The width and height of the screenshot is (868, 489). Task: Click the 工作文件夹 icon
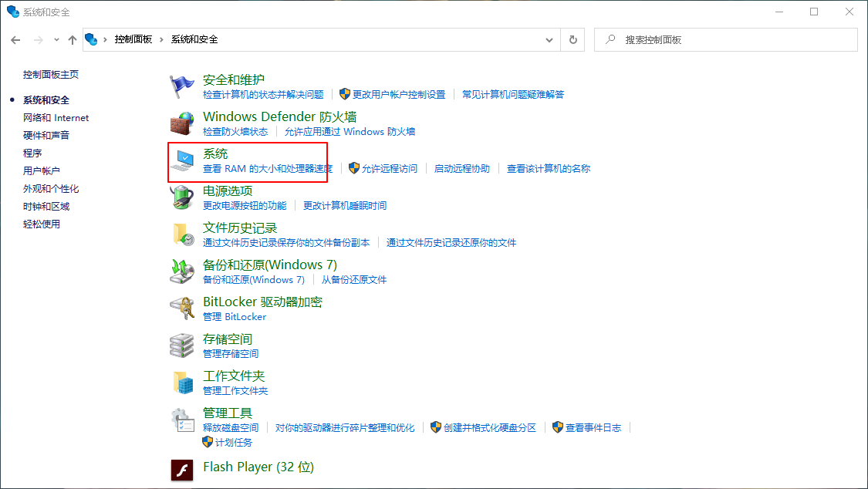coord(182,383)
